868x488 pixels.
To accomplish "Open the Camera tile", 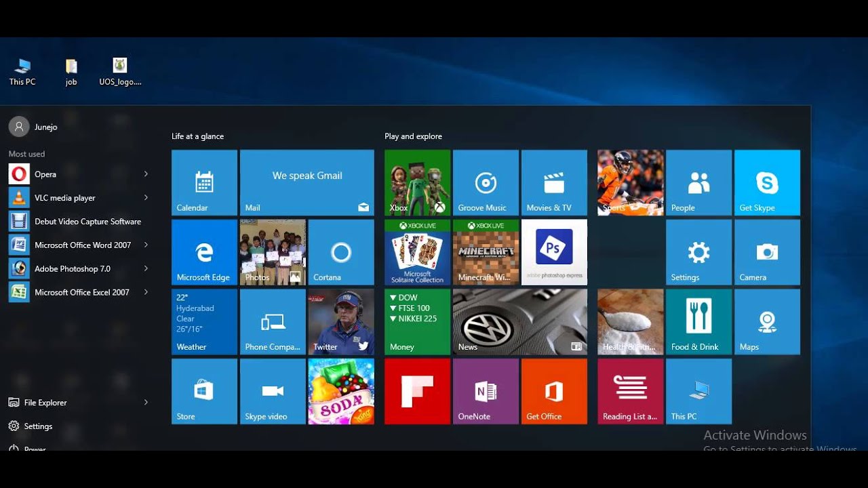I will click(767, 252).
